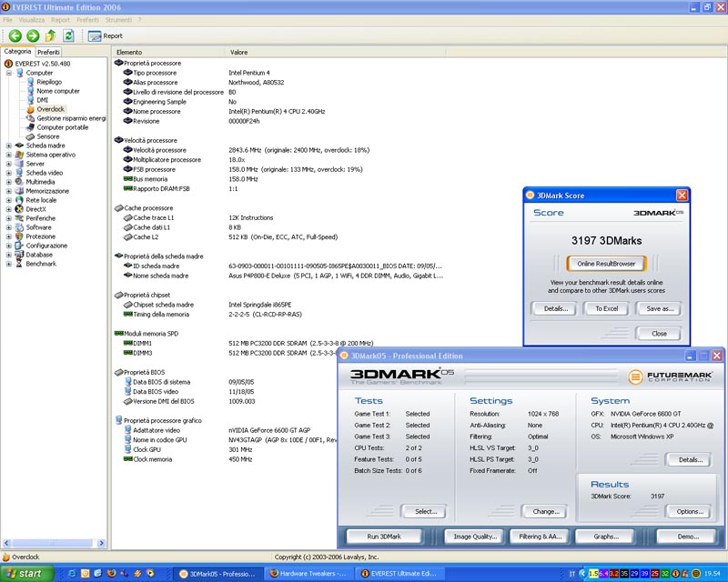Click the Rete locale network icon
The width and height of the screenshot is (728, 582).
pyautogui.click(x=19, y=200)
